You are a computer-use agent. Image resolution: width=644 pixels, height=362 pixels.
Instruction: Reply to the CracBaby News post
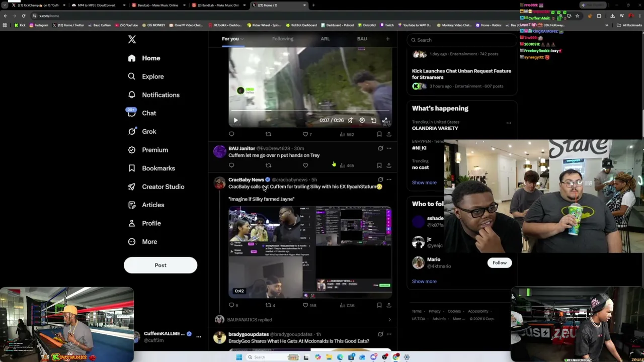coord(233,305)
